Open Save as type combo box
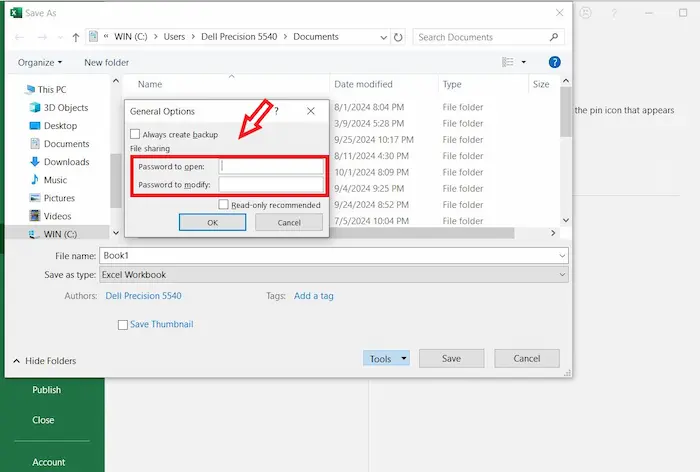The height and width of the screenshot is (472, 700). [333, 275]
